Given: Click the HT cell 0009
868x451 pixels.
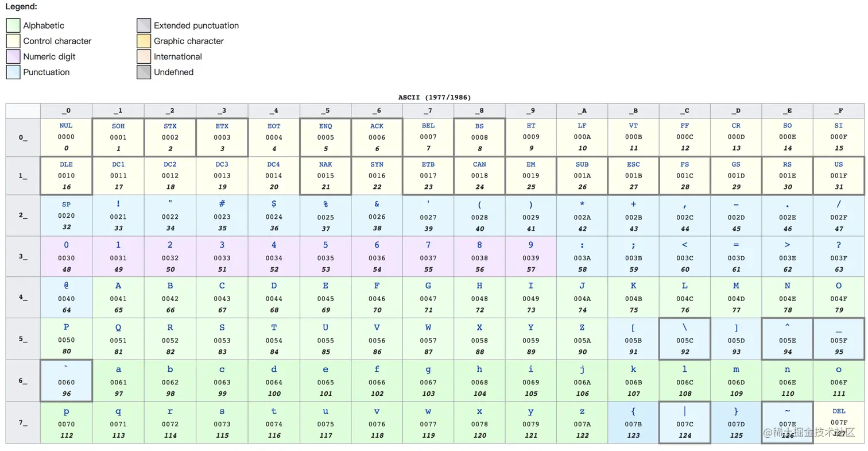Looking at the screenshot, I should tap(531, 137).
